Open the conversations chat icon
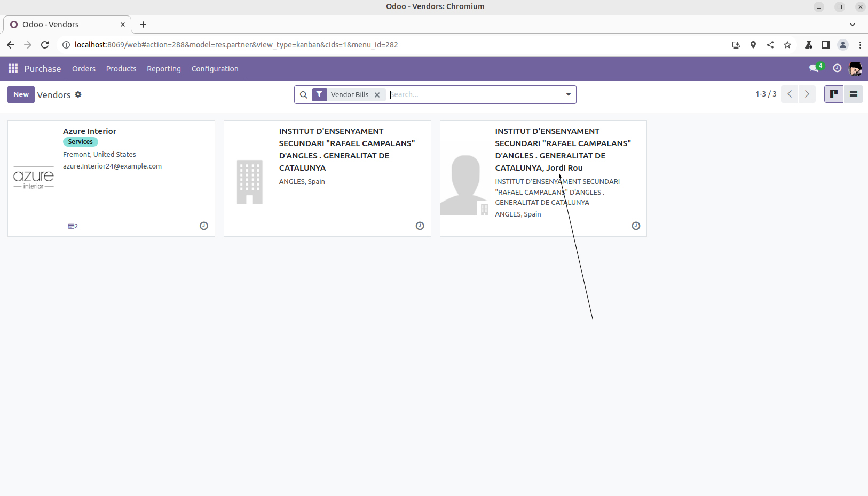Viewport: 868px width, 496px height. 814,68
